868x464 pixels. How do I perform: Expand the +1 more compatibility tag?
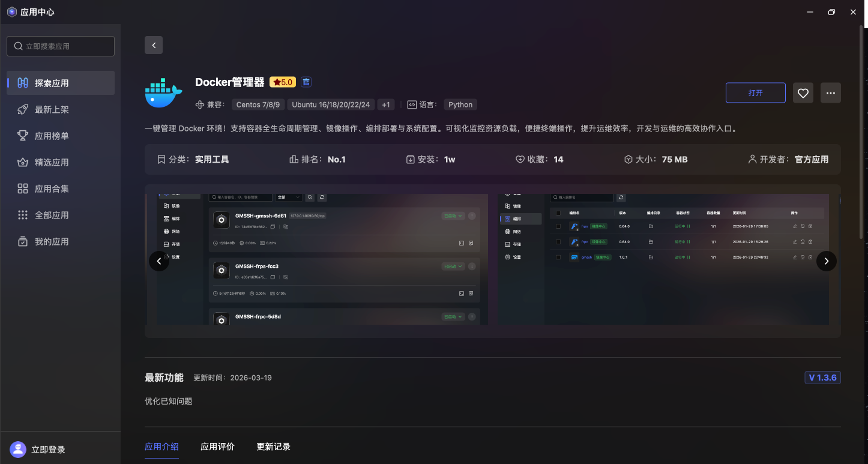[386, 104]
